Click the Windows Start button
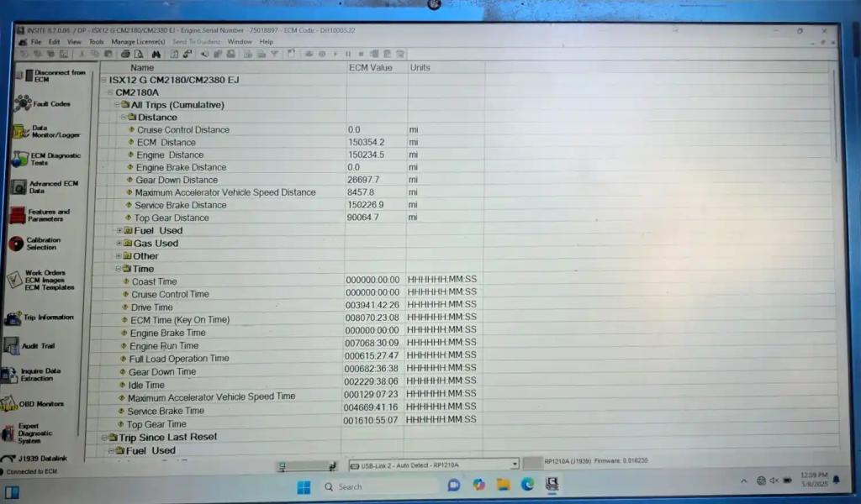 304,486
